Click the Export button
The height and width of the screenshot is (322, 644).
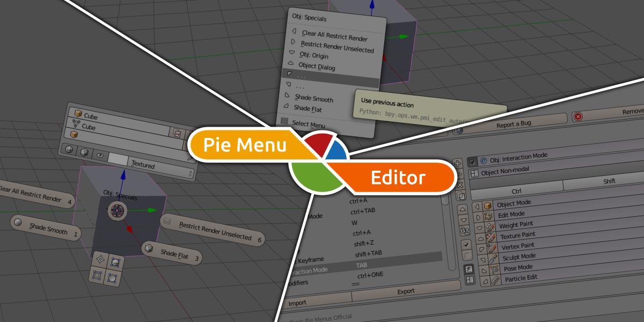click(x=405, y=290)
